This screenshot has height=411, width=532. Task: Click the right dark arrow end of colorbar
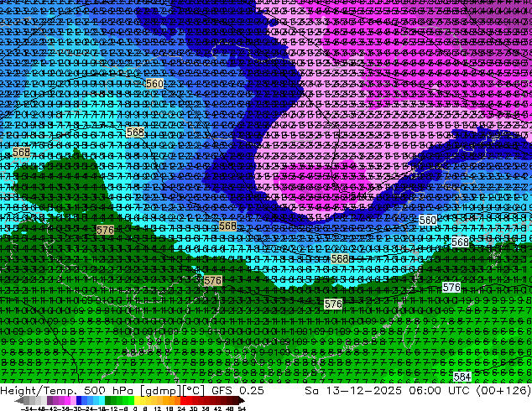pyautogui.click(x=241, y=401)
